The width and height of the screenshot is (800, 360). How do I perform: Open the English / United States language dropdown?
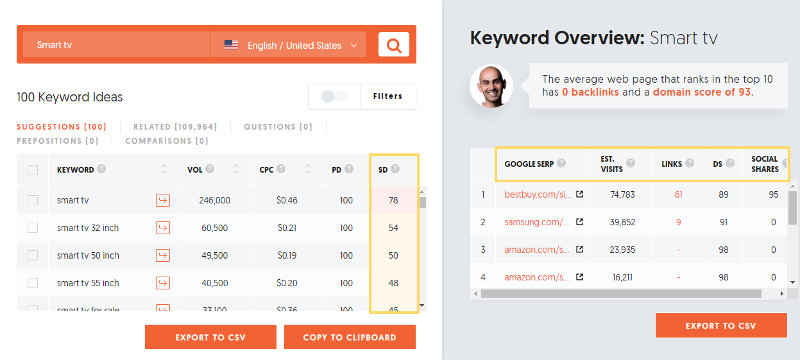[x=288, y=45]
